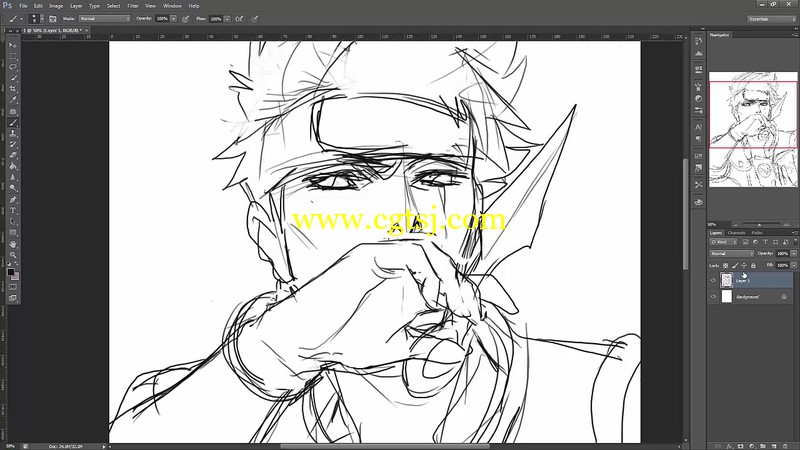Switch to the Paths tab

click(x=757, y=233)
